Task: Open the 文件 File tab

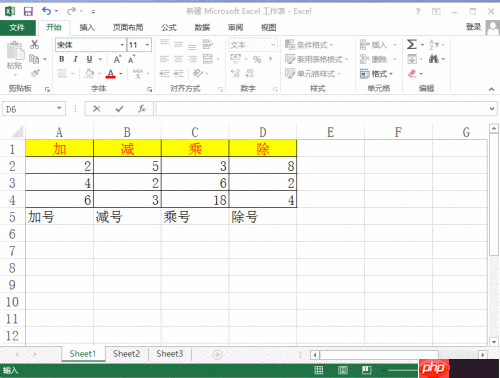Action: coord(17,28)
